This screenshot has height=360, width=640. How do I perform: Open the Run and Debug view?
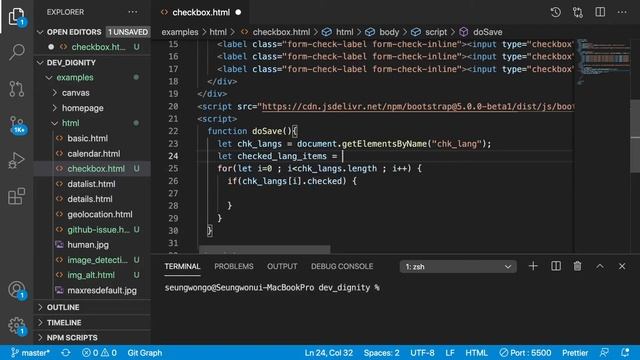point(16,160)
